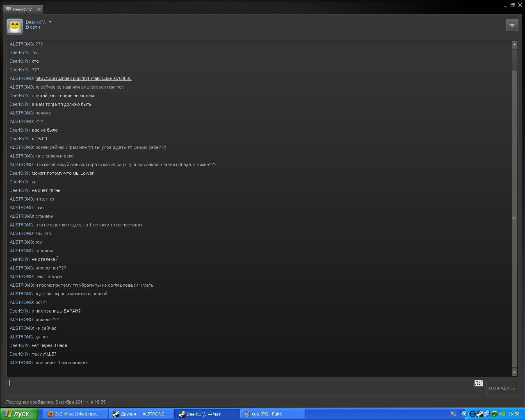Close the Steam chat window
The height and width of the screenshot is (420, 525).
pos(520,5)
